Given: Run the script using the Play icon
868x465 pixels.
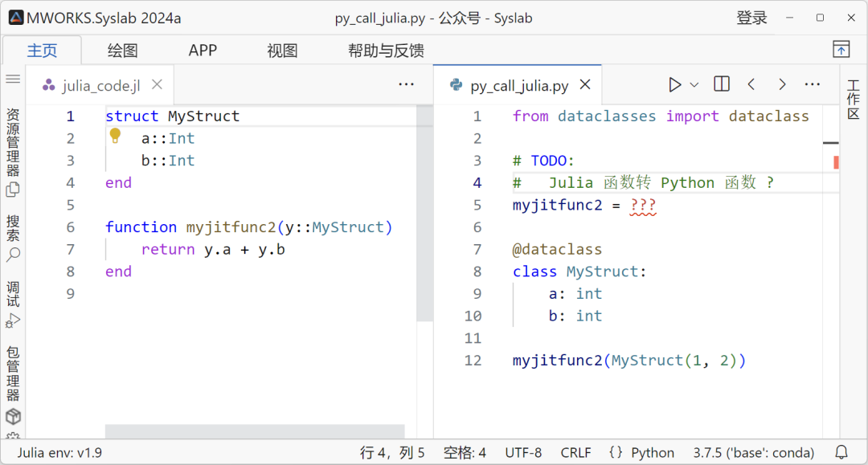Looking at the screenshot, I should point(674,84).
